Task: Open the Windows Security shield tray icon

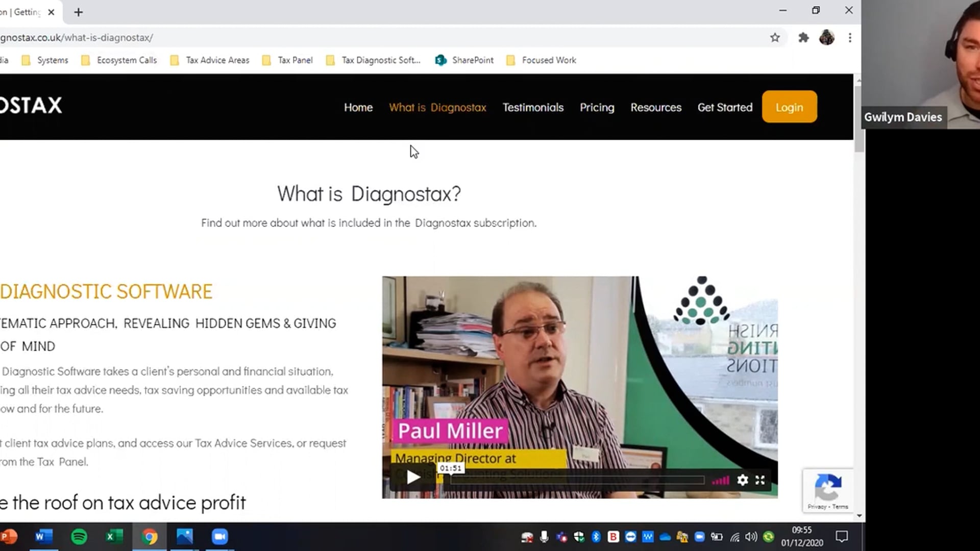Action: (x=579, y=537)
